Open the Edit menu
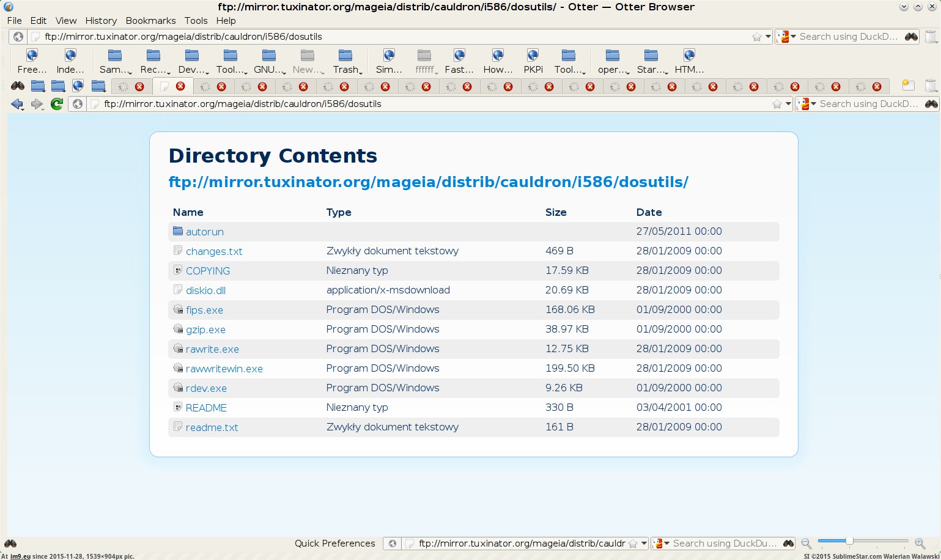 click(x=39, y=20)
